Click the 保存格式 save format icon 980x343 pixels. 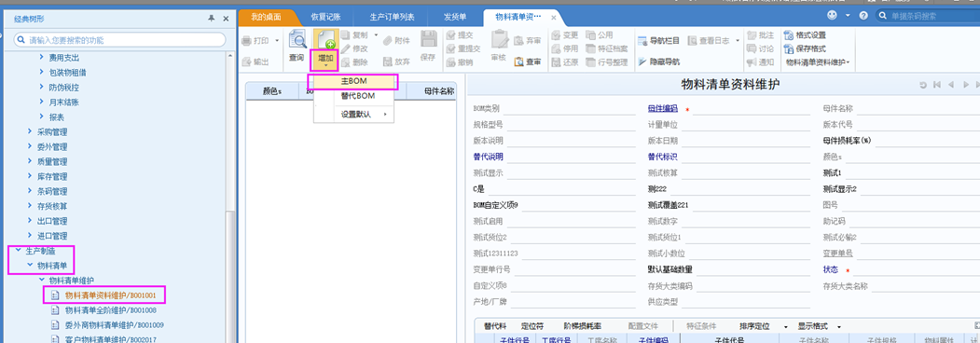[x=790, y=48]
